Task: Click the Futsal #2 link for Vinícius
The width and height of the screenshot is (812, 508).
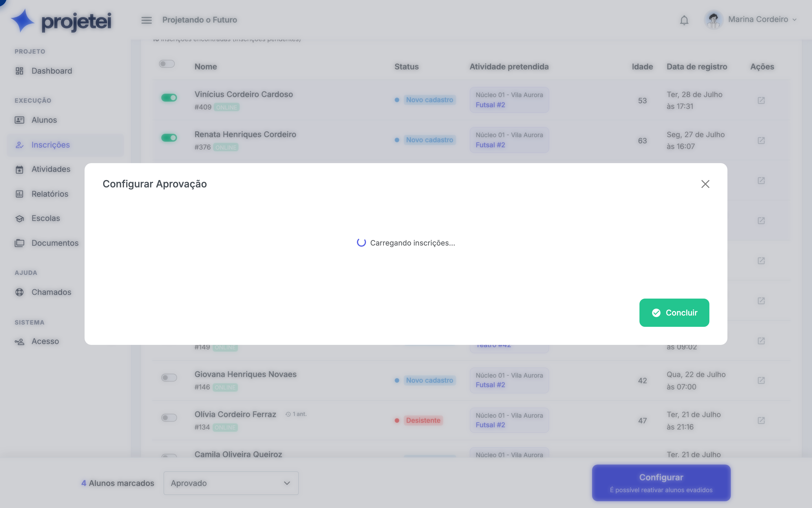Action: (x=490, y=105)
